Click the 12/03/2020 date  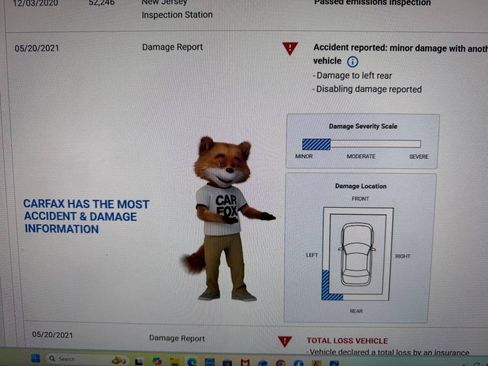(36, 3)
